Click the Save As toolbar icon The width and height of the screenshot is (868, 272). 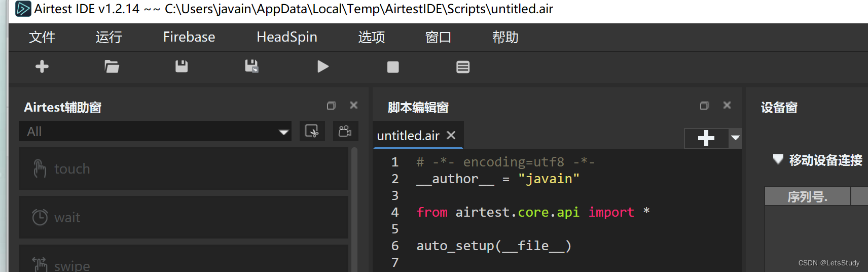tap(251, 66)
